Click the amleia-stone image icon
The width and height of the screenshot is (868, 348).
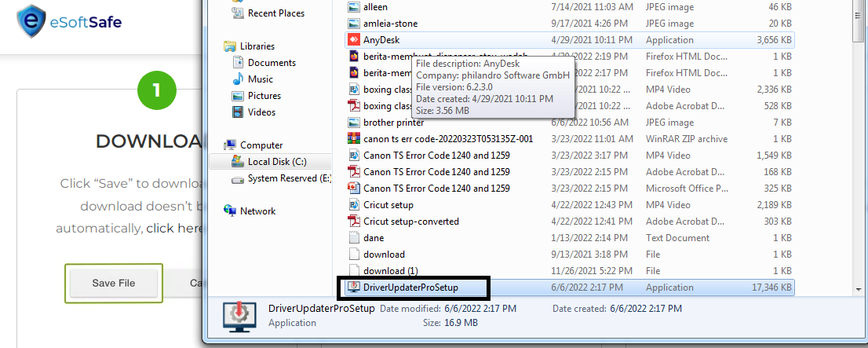pos(354,24)
